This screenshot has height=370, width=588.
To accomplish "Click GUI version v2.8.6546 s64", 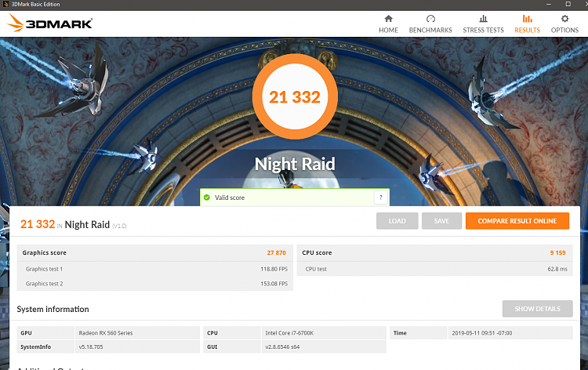I will click(282, 346).
